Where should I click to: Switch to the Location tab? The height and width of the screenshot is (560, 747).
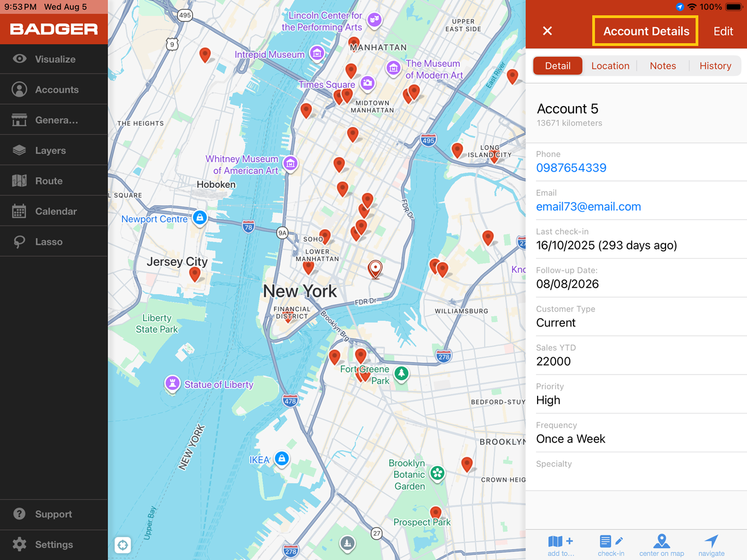[x=610, y=66]
